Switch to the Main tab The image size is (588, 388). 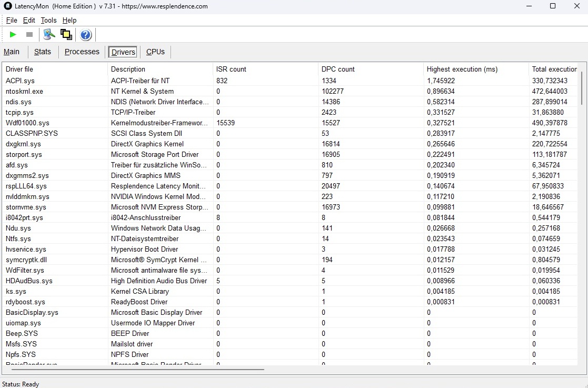coord(12,52)
